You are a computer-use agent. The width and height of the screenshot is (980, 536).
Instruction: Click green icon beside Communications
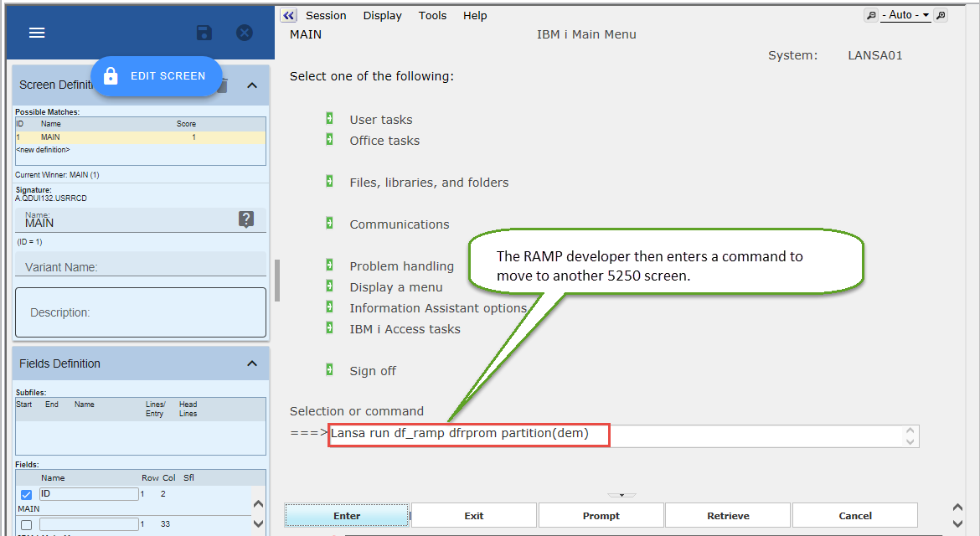(x=329, y=223)
